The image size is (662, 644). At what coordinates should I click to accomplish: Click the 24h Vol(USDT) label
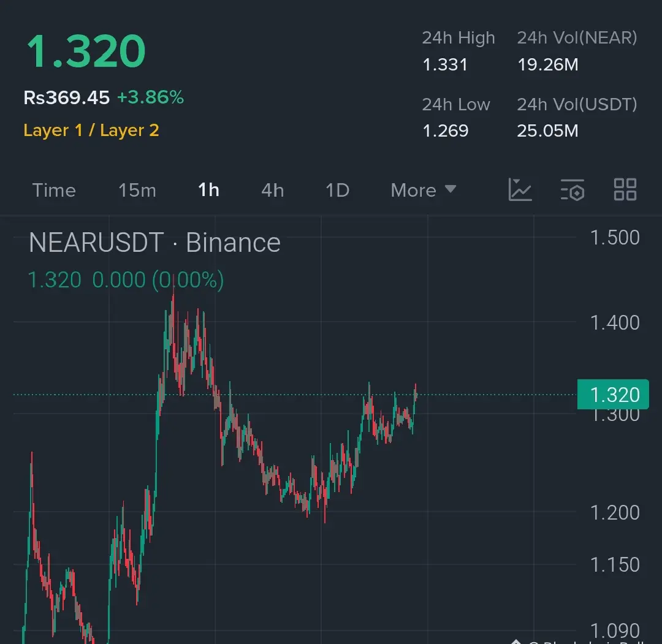pos(577,104)
